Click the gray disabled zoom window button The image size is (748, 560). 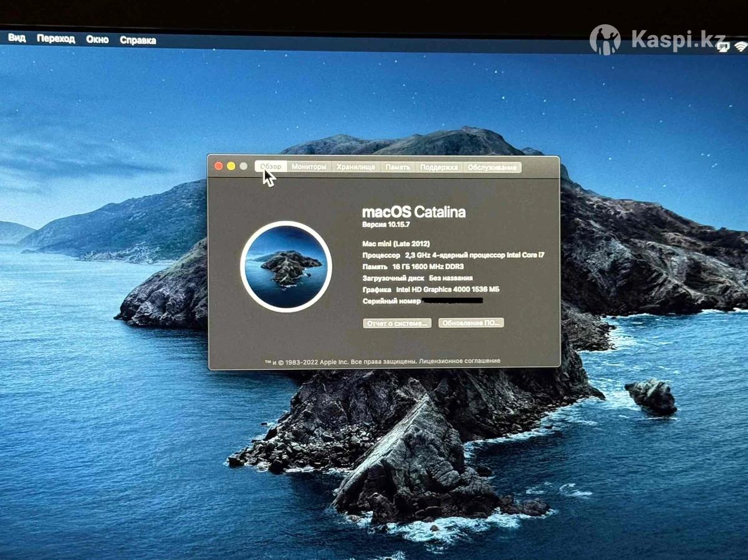tap(243, 166)
